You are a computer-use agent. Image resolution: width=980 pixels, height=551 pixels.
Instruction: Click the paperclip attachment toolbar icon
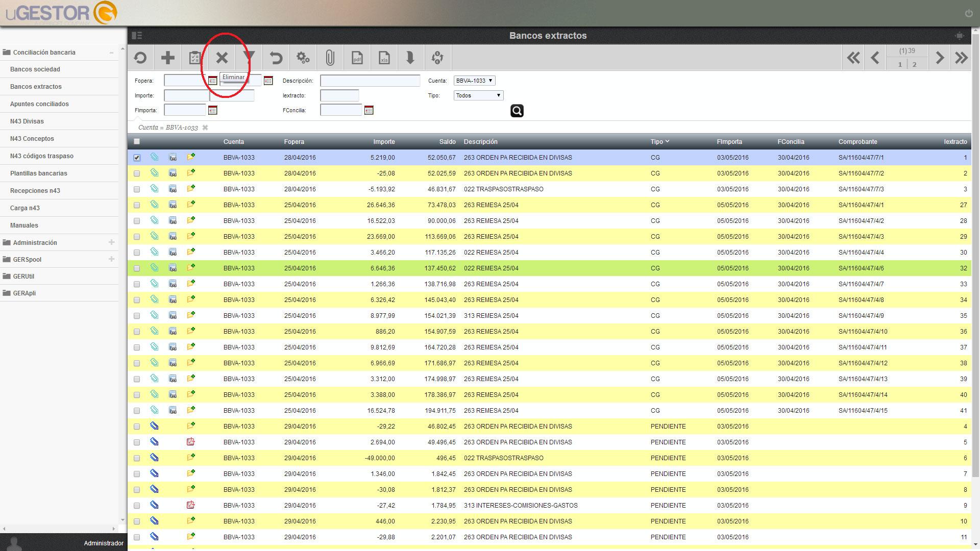click(330, 58)
